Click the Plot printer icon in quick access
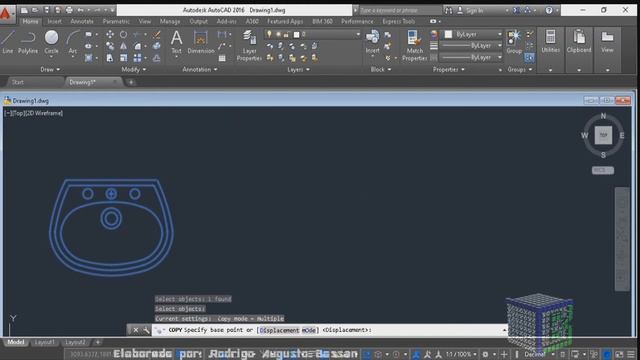 69,10
